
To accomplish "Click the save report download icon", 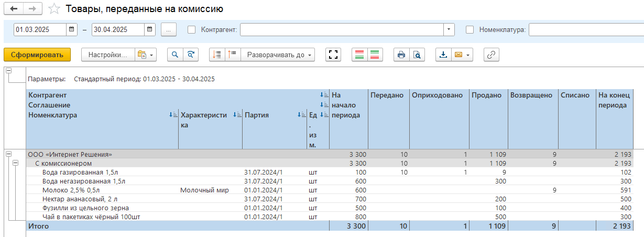I will click(443, 55).
